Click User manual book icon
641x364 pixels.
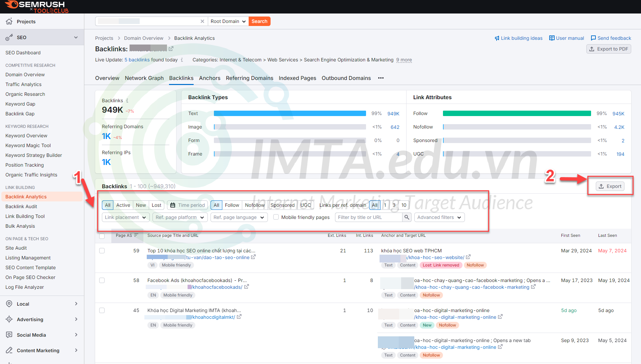(x=552, y=38)
